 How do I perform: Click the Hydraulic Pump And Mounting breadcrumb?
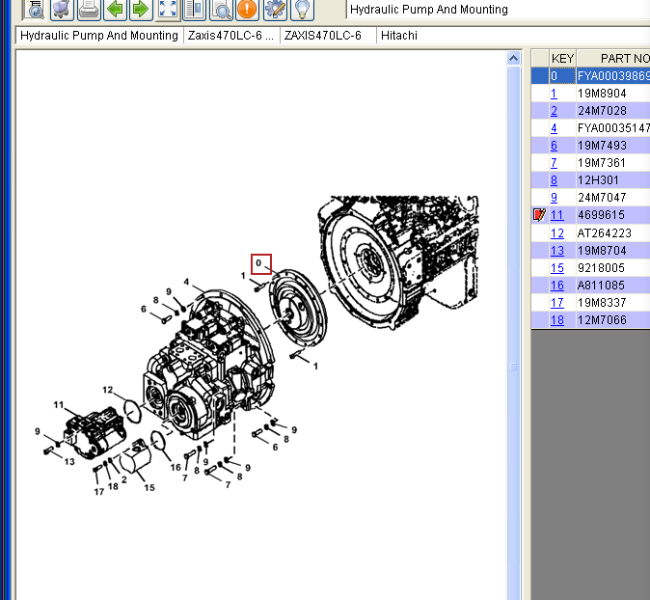tap(99, 35)
